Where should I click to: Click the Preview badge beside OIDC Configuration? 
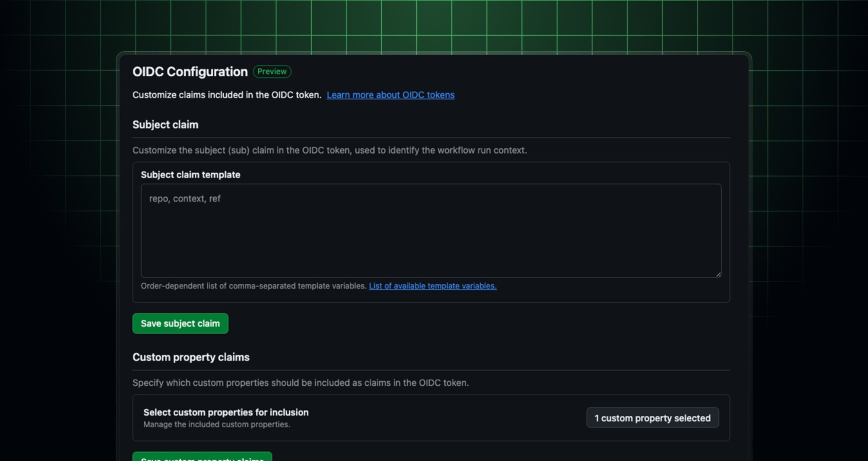(272, 72)
